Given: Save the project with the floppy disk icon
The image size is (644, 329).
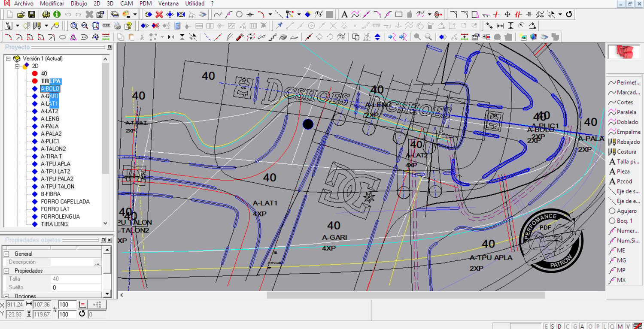Looking at the screenshot, I should pyautogui.click(x=31, y=15).
